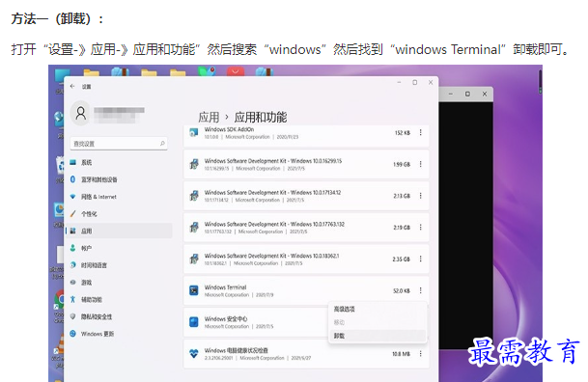
Task: Open more options for Windows Terminal
Action: 420,290
